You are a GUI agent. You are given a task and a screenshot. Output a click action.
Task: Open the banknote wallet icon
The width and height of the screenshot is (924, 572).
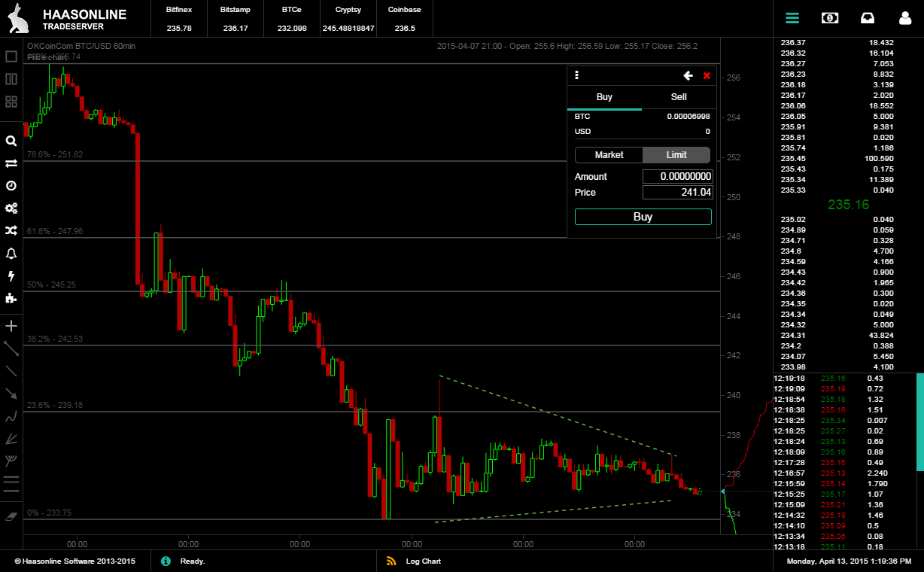830,18
